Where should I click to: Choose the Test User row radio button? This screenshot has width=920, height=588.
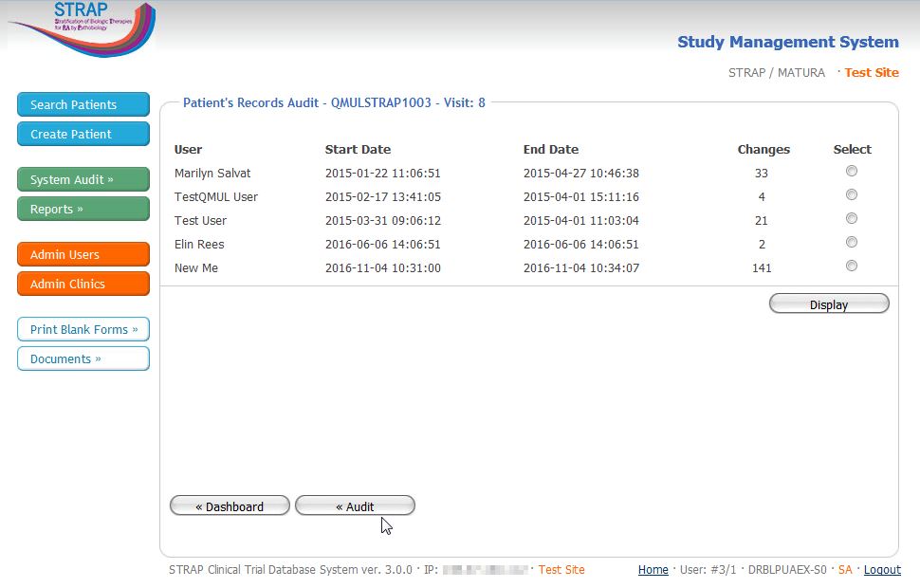tap(851, 219)
